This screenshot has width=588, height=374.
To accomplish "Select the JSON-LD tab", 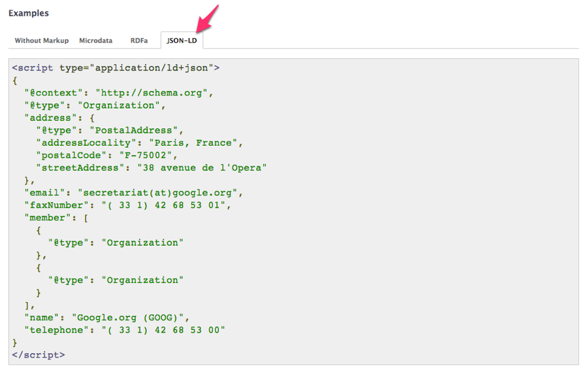I will (182, 41).
